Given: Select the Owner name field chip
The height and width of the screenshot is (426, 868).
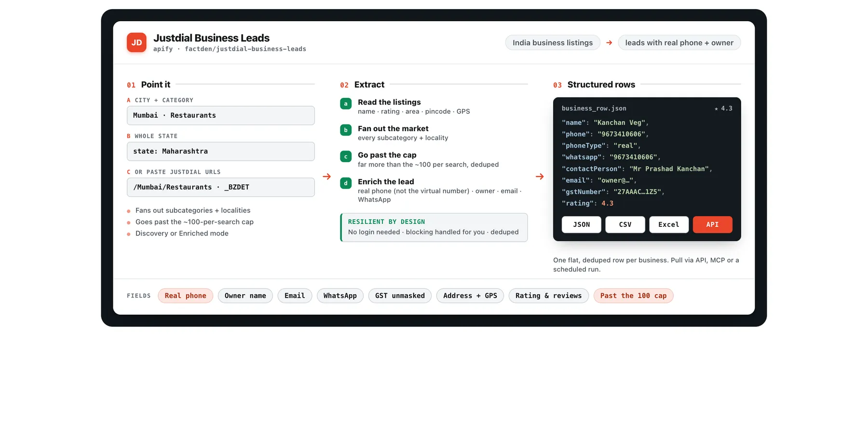Looking at the screenshot, I should [245, 296].
